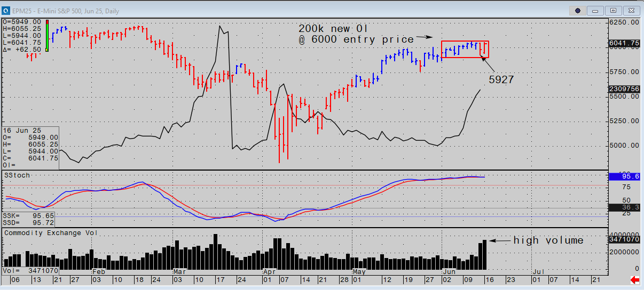
Task: Click the L=5944.00 low value at top
Action: [22, 36]
